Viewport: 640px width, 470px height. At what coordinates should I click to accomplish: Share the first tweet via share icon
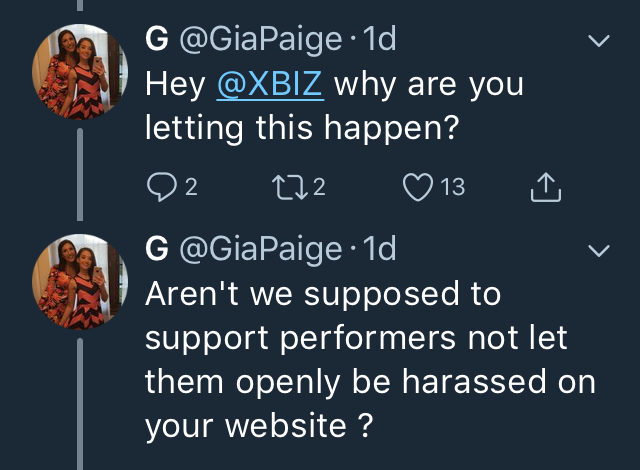pos(546,187)
